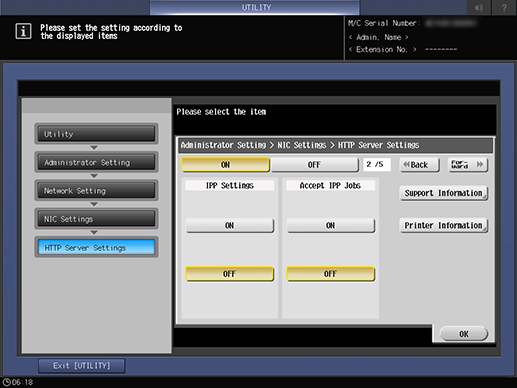The width and height of the screenshot is (517, 388).
Task: Click the UTILITY tab at the top
Action: point(255,7)
